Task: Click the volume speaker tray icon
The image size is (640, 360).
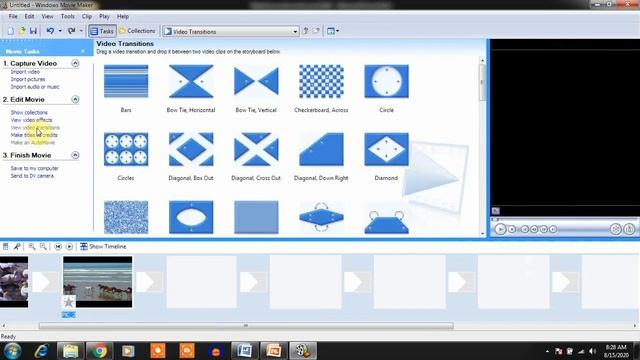Action: (x=593, y=351)
